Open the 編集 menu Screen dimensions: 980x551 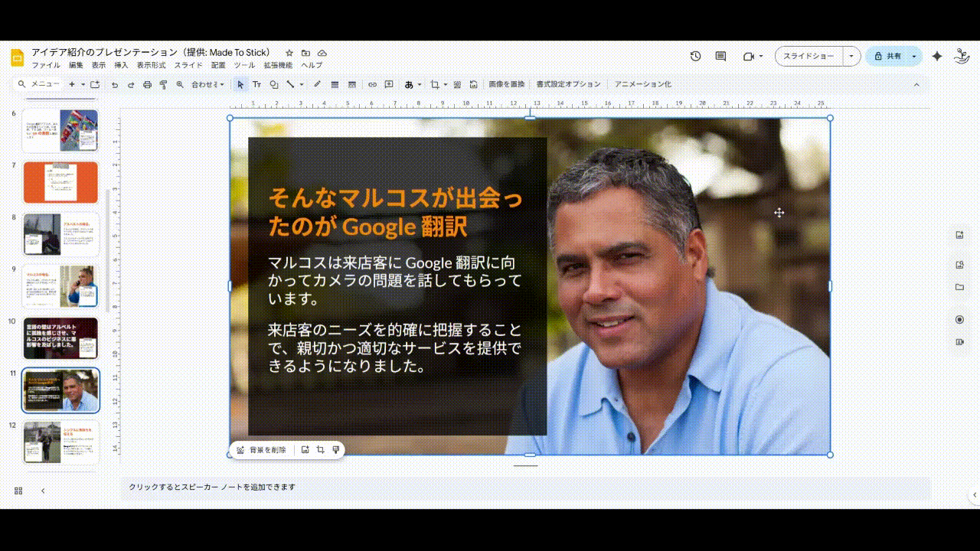point(76,66)
